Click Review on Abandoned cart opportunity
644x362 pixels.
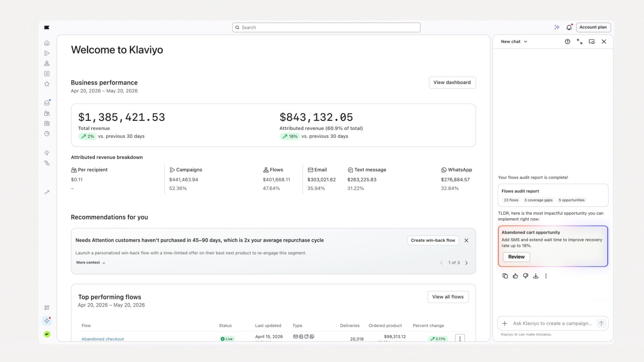point(516,257)
